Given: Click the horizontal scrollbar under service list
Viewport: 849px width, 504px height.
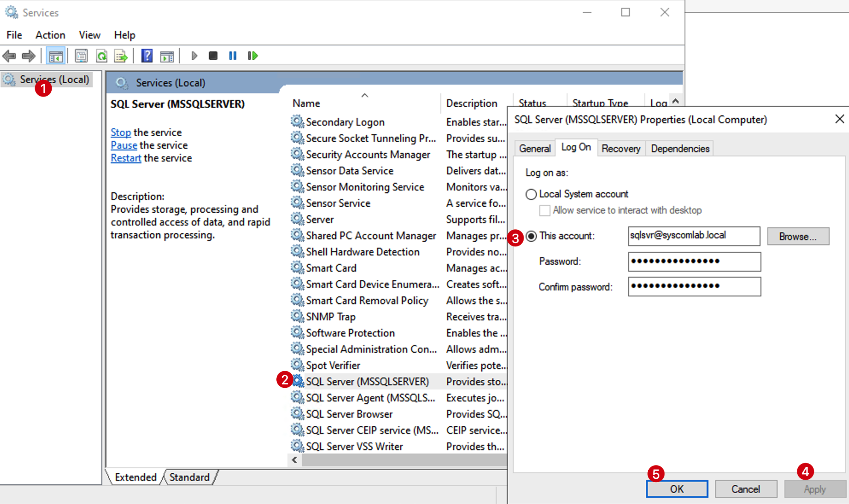Looking at the screenshot, I should click(x=404, y=460).
